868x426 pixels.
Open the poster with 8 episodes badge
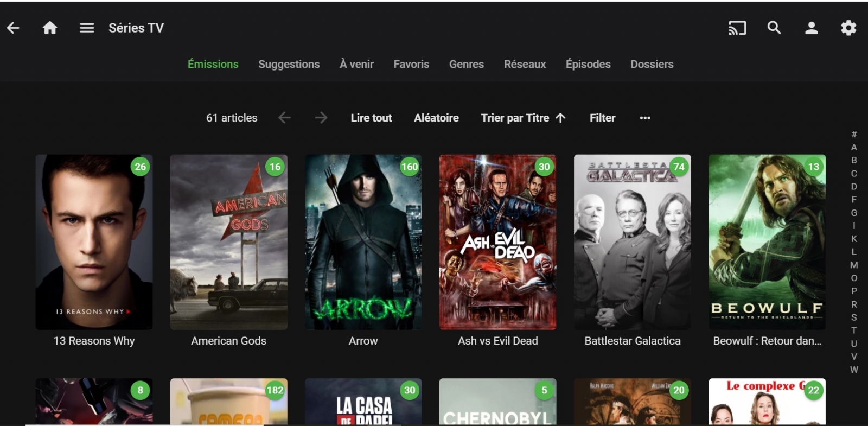94,402
